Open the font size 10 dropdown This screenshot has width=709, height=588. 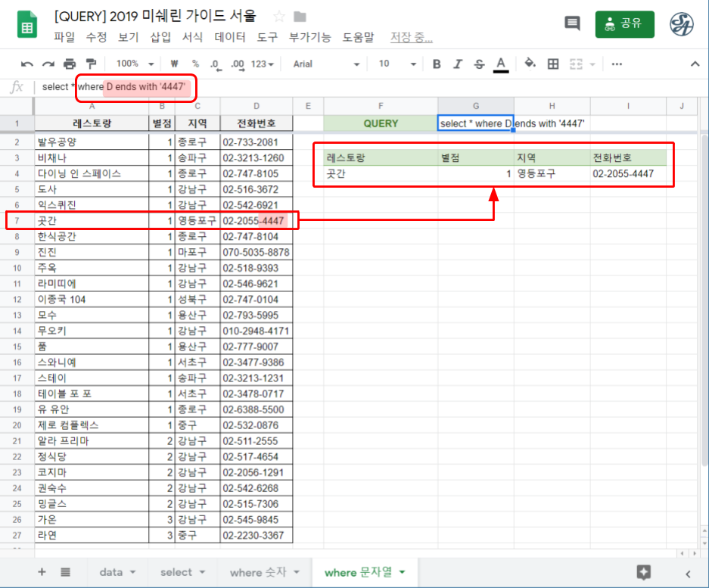tap(396, 64)
